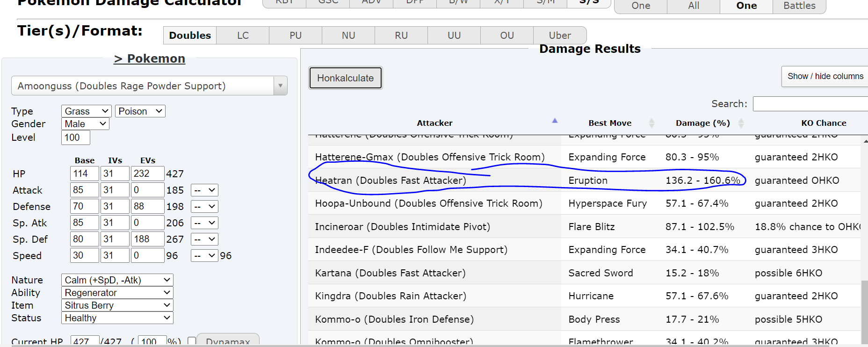This screenshot has width=868, height=347.
Task: Switch to the S/S generation tab
Action: click(589, 3)
